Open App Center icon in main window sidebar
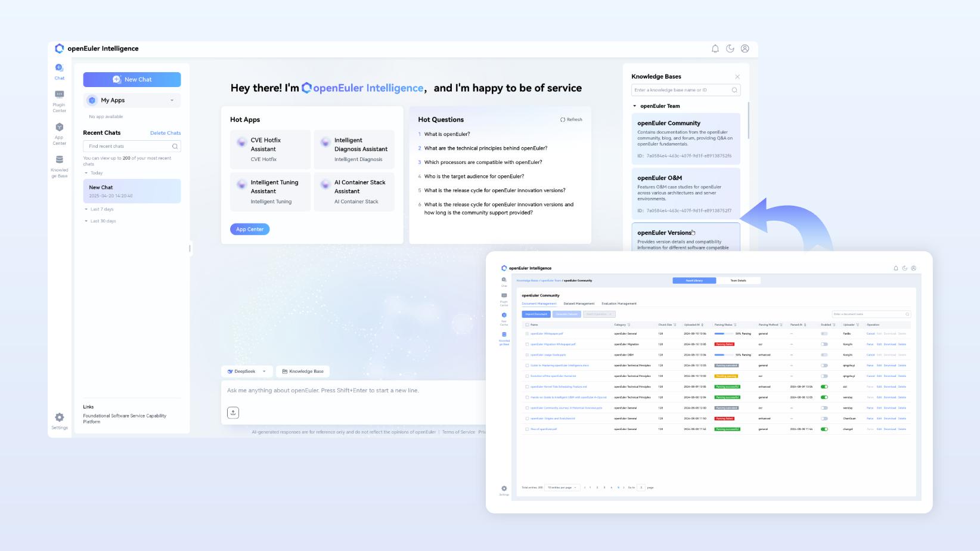Screen dimensions: 980x551 (x=59, y=127)
